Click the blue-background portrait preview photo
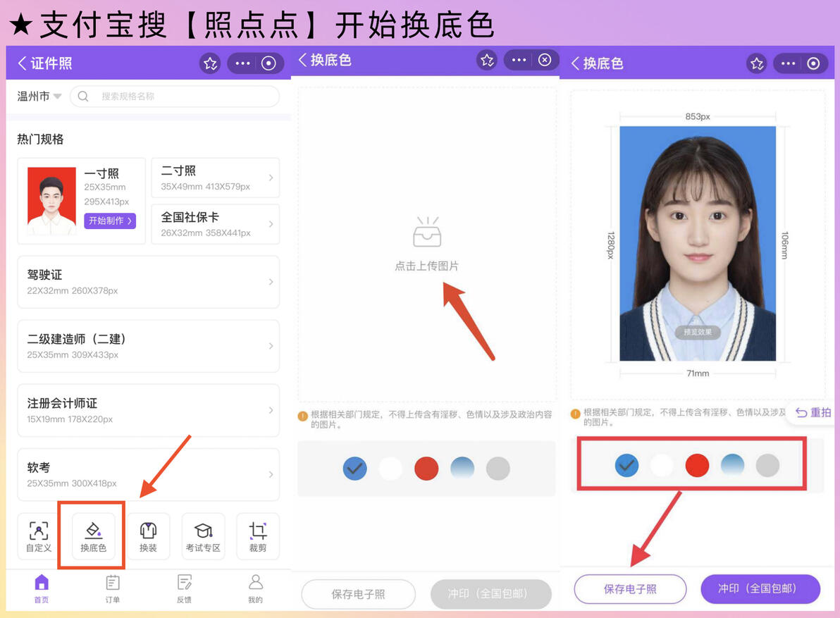840x618 pixels. tap(698, 244)
